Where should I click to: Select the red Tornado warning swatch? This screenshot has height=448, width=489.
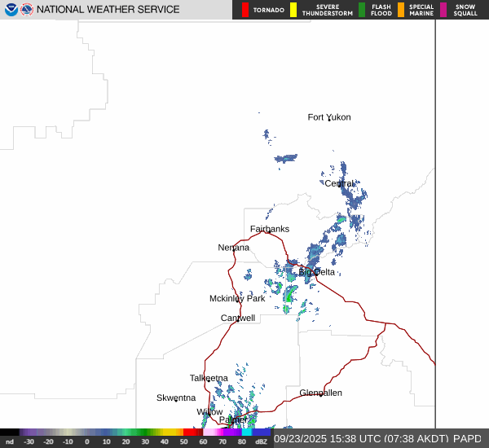click(245, 10)
